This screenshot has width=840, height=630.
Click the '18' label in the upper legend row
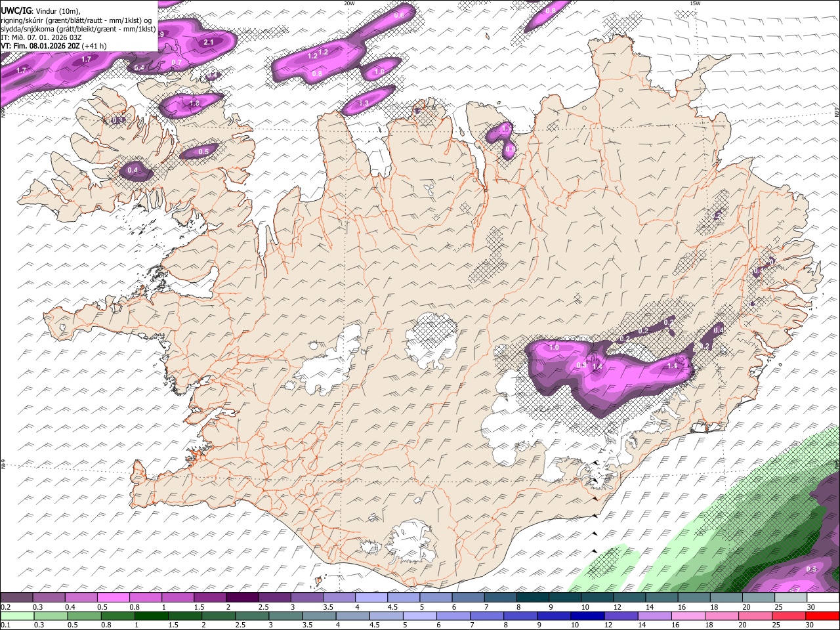pyautogui.click(x=714, y=607)
